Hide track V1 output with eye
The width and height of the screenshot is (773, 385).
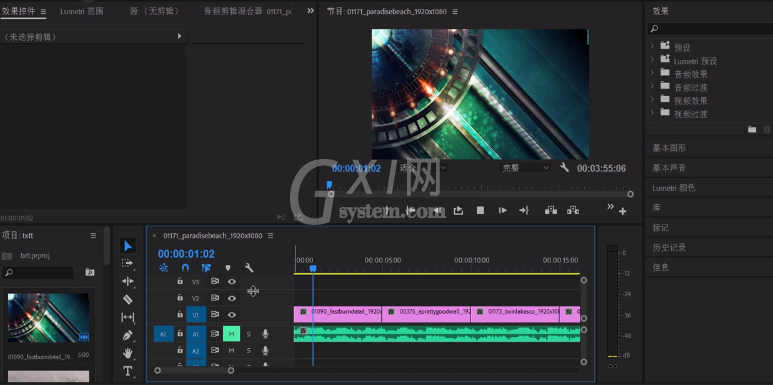(232, 315)
